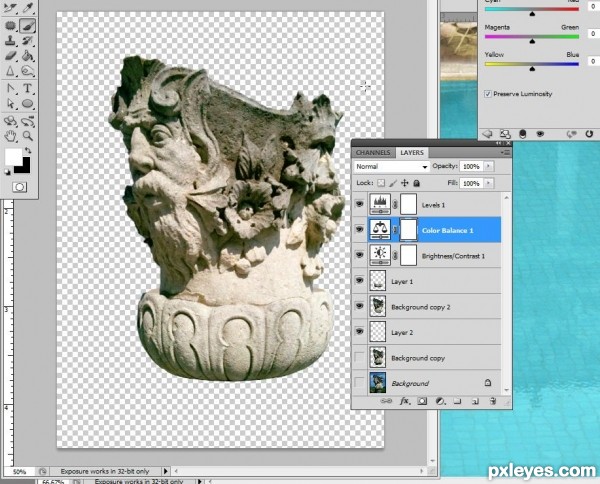Hide the Levels 1 layer
The width and height of the screenshot is (600, 484).
[359, 204]
